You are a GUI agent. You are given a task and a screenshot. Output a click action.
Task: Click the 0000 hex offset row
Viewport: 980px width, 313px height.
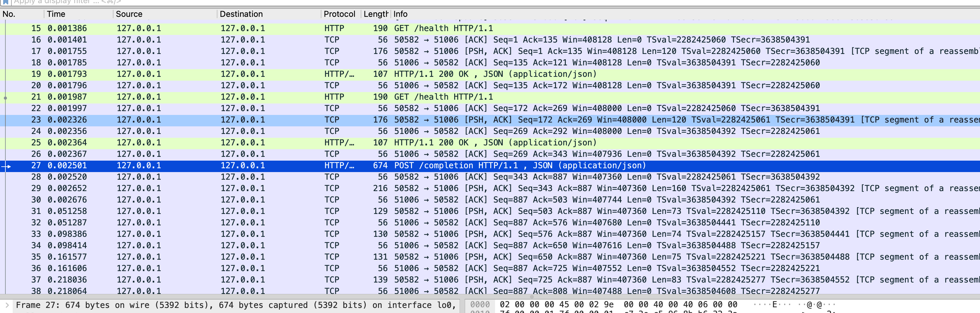point(480,305)
